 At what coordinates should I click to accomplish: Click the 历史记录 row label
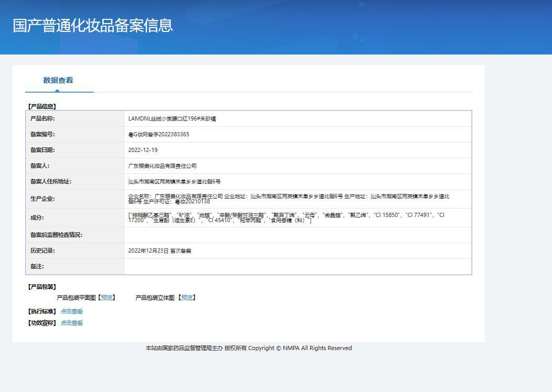point(43,251)
